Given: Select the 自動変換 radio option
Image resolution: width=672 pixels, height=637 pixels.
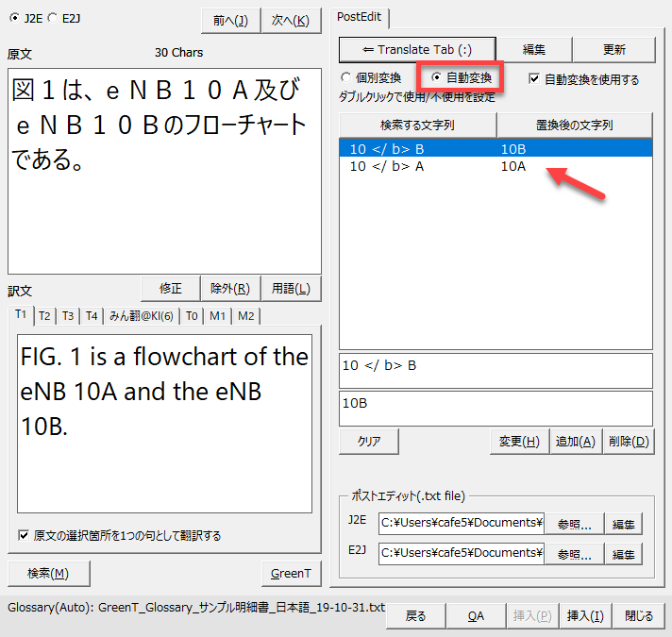Looking at the screenshot, I should [436, 78].
